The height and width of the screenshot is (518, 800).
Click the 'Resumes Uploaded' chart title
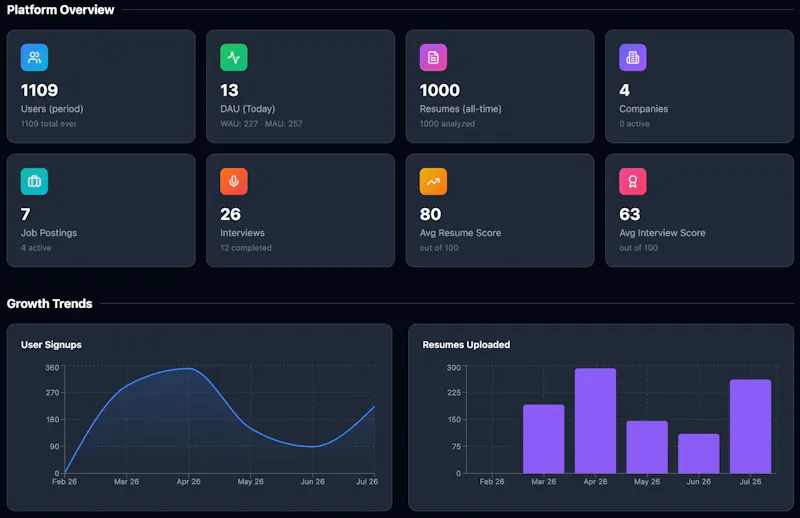(x=466, y=344)
